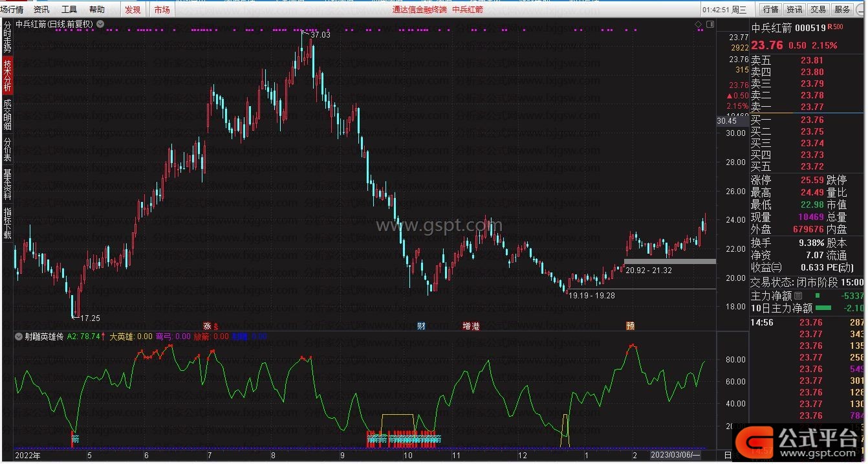Click stock name 中兵红箭 in quote panel

point(770,28)
